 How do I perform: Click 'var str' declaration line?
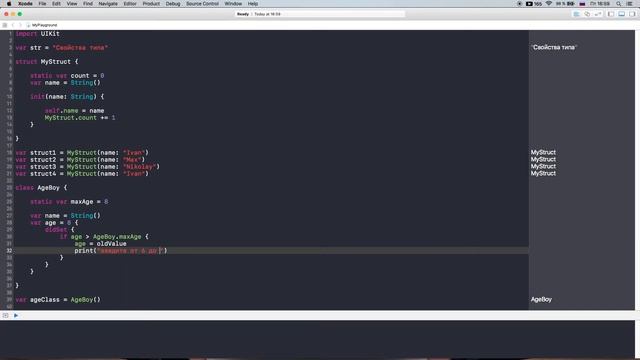click(62, 48)
